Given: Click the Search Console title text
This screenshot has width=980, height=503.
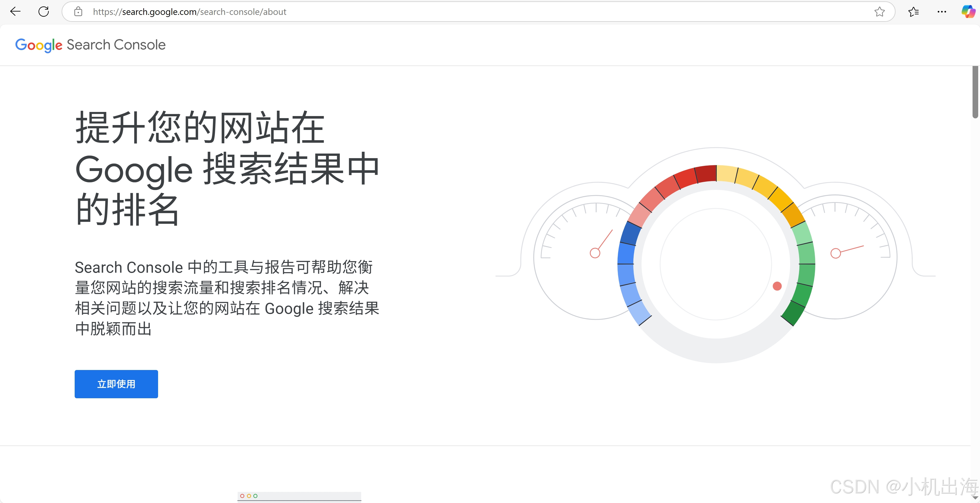Looking at the screenshot, I should [116, 45].
